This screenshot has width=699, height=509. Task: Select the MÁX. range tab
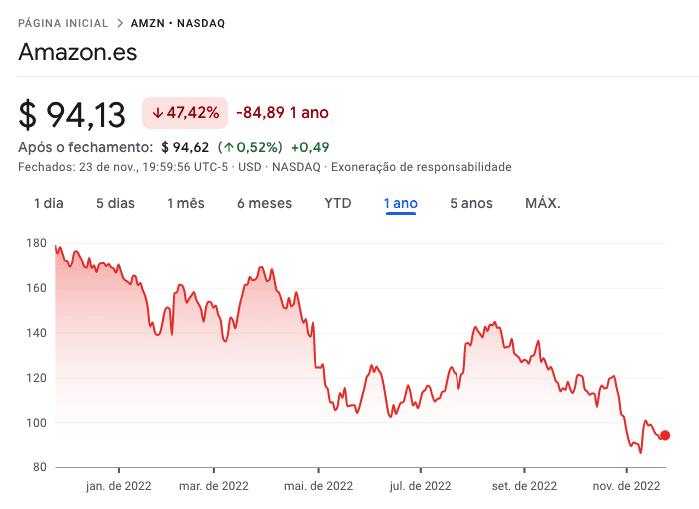pos(543,203)
